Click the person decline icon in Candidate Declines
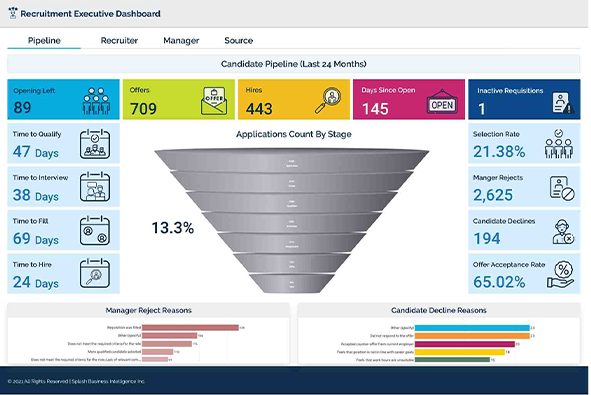 [563, 231]
